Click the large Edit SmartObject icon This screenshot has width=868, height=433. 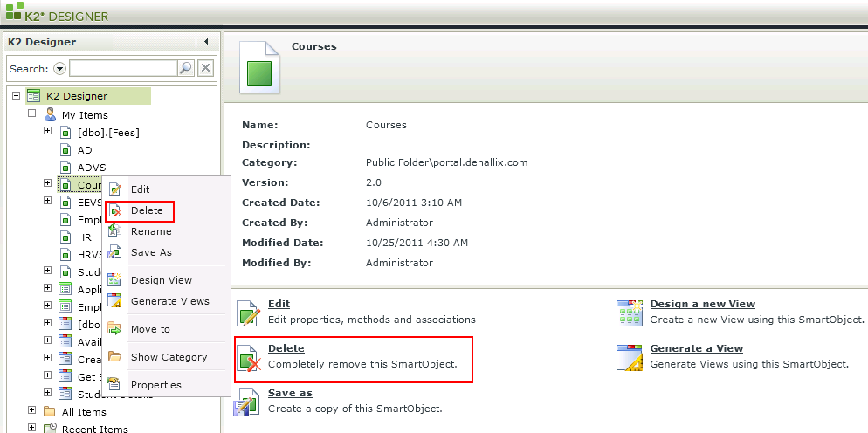click(x=248, y=313)
